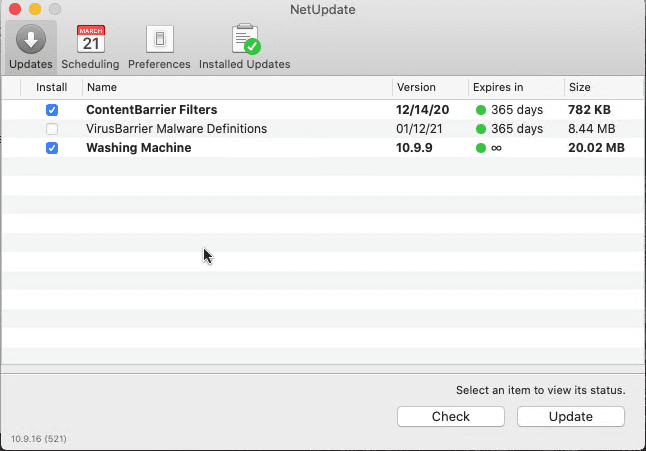Viewport: 646px width, 451px height.
Task: Click the Update button
Action: point(571,416)
